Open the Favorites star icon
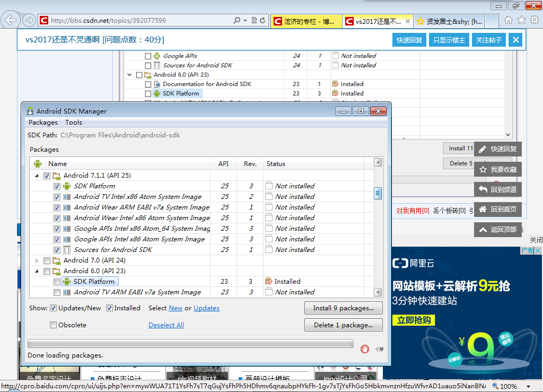Viewport: 543px width, 392px height. [521, 20]
